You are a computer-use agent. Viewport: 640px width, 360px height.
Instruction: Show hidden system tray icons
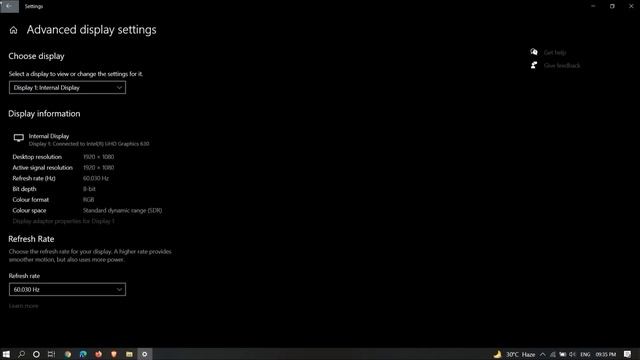pos(542,354)
